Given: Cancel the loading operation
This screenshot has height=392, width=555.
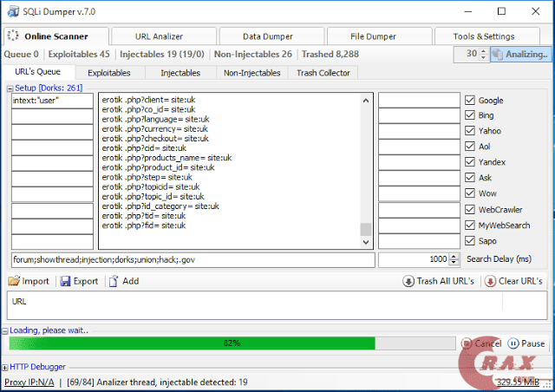Looking at the screenshot, I should [x=482, y=343].
